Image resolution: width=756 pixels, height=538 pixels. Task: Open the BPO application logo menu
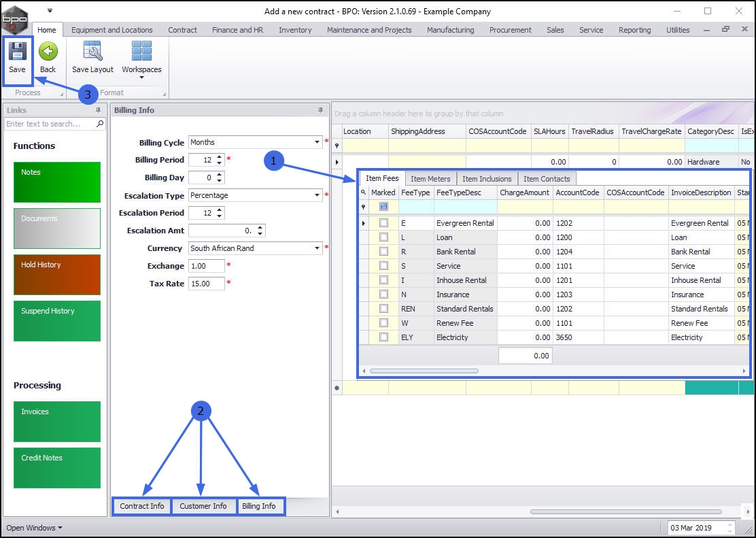coord(15,18)
